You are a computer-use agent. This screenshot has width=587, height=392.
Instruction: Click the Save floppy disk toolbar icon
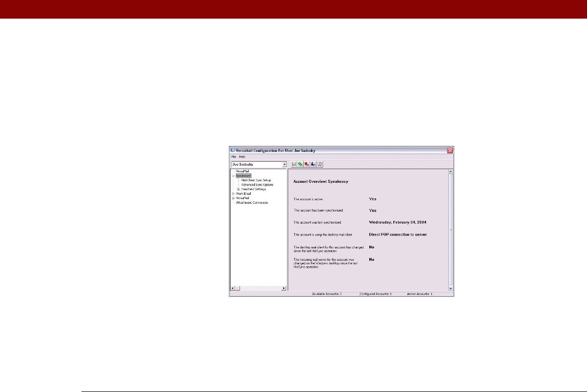pyautogui.click(x=294, y=164)
